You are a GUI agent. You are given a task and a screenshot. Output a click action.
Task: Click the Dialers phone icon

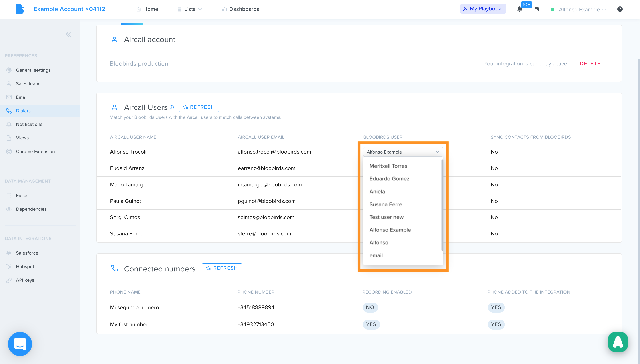(x=9, y=111)
